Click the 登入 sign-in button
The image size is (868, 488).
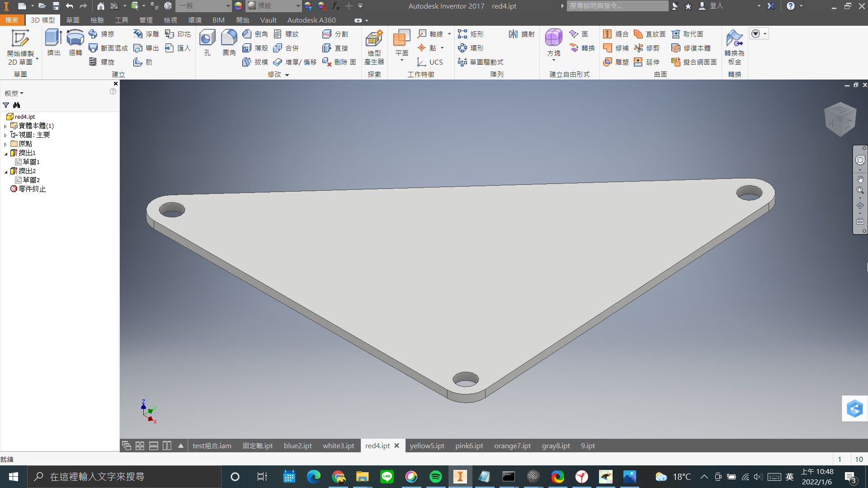coord(711,6)
